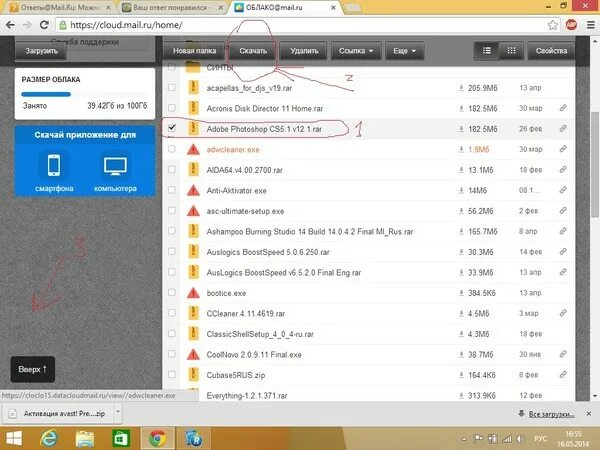This screenshot has height=450, width=600.
Task: Click the Windows Start button
Action: pos(14,439)
